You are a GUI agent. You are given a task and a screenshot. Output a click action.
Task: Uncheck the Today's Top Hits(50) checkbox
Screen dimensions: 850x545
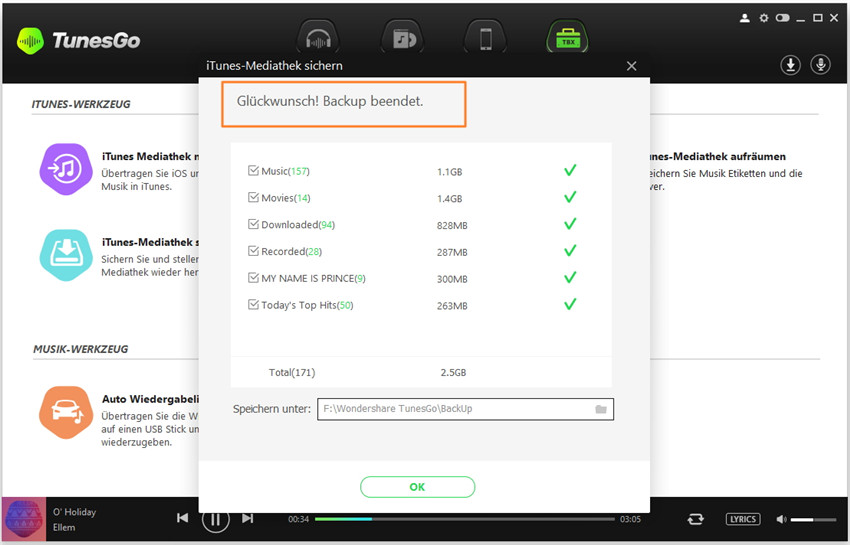click(253, 305)
